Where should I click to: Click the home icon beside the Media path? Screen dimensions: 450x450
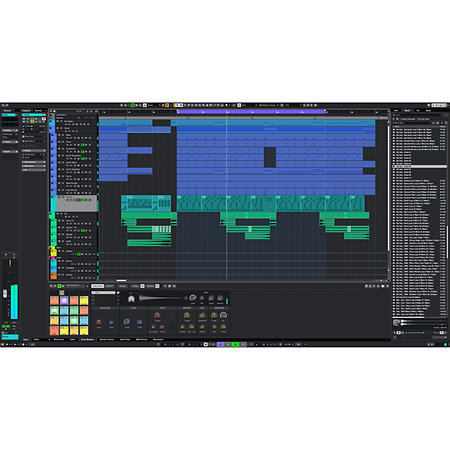point(397,119)
